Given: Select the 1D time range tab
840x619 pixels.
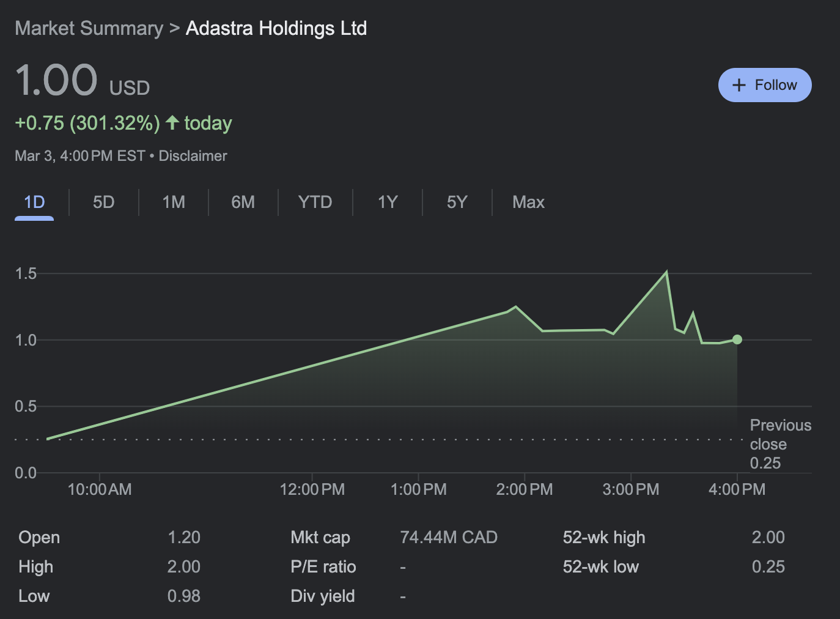Looking at the screenshot, I should (x=34, y=202).
